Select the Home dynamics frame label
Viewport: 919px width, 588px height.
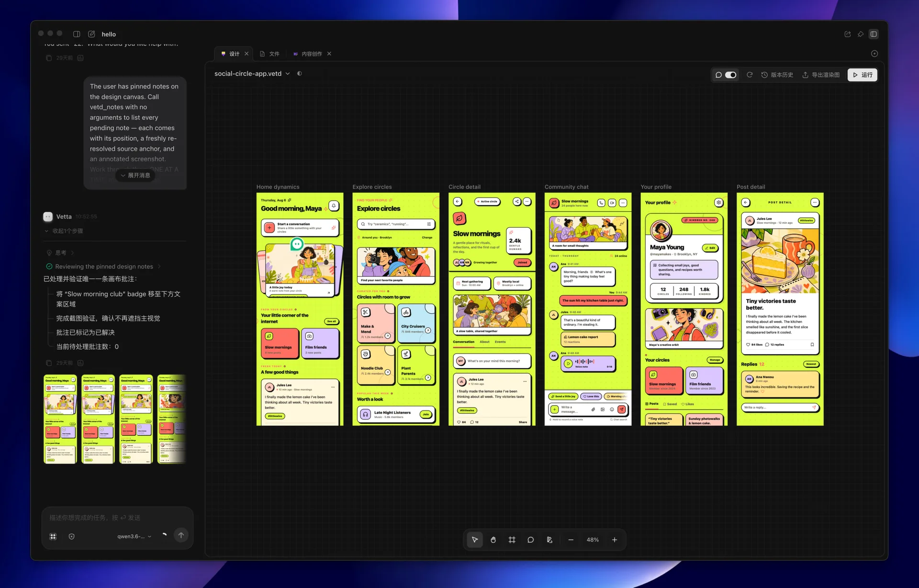coord(278,187)
